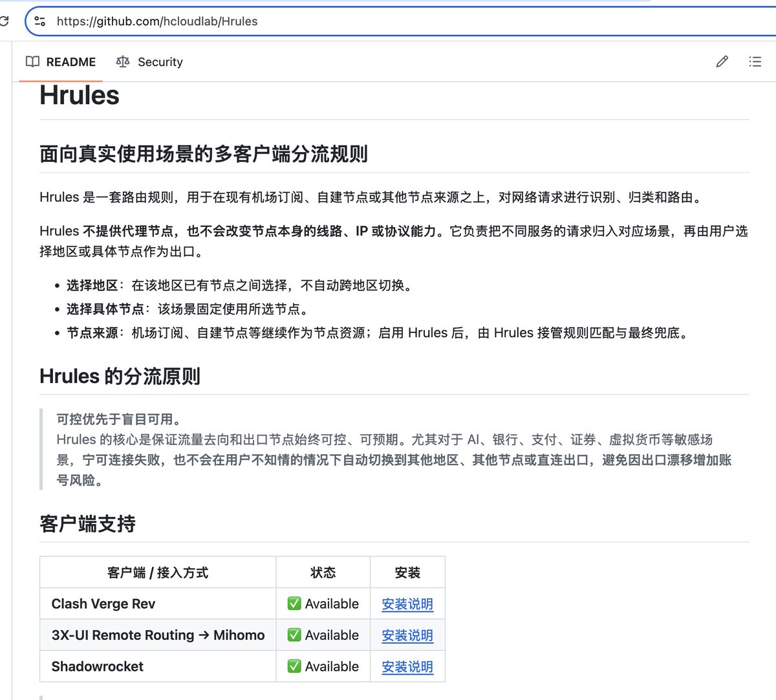Viewport: 776px width, 700px height.
Task: Click the heading Hrules 的分流原则
Action: pos(120,376)
